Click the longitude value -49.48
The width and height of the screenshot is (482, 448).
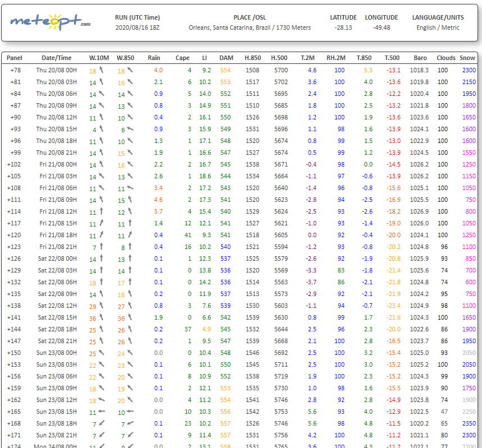(x=382, y=27)
